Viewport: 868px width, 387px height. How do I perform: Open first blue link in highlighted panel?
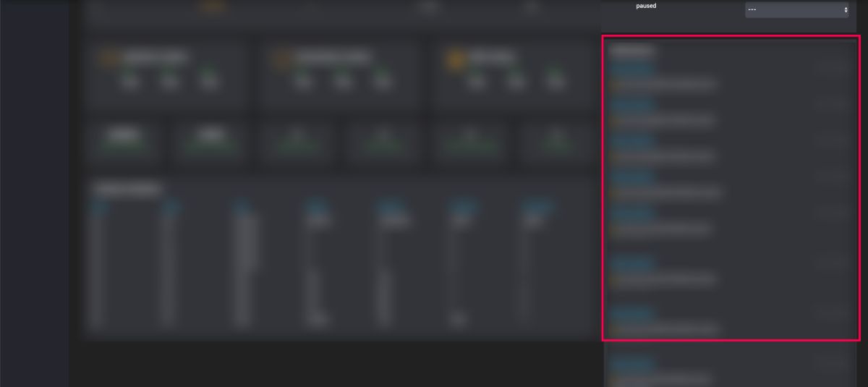tap(631, 69)
